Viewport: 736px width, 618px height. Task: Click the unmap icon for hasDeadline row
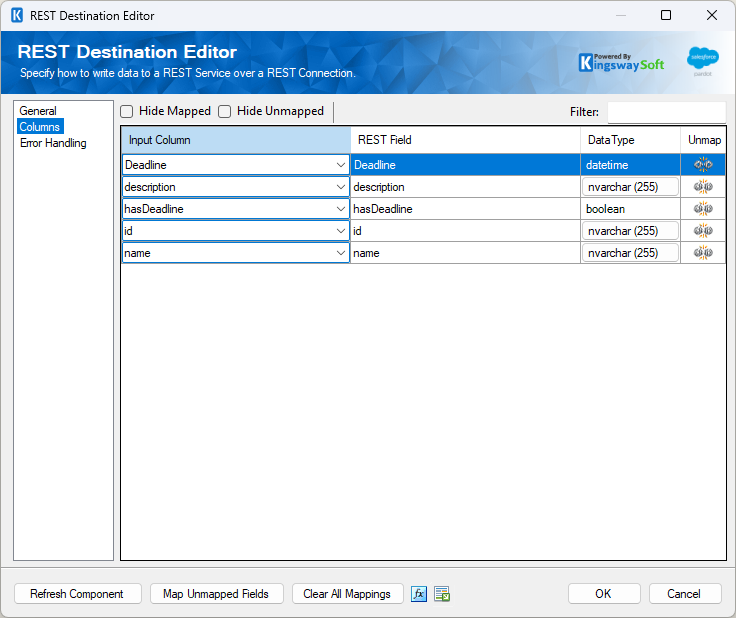(703, 209)
